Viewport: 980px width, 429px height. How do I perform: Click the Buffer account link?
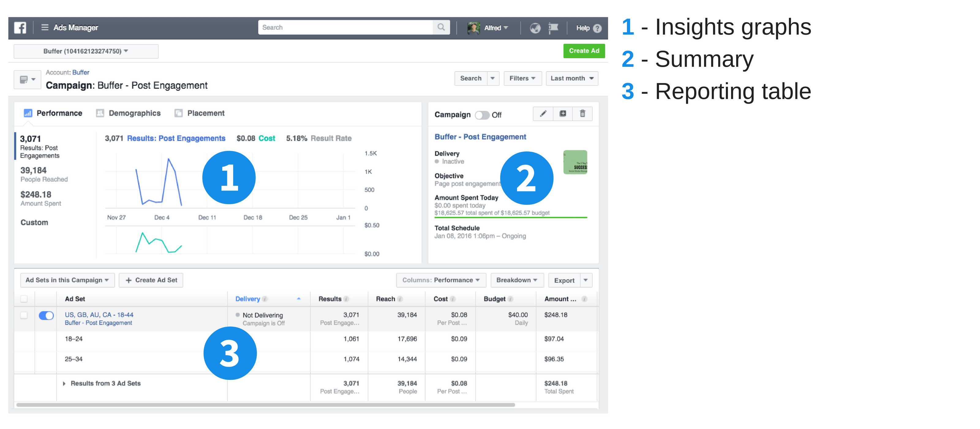[81, 72]
